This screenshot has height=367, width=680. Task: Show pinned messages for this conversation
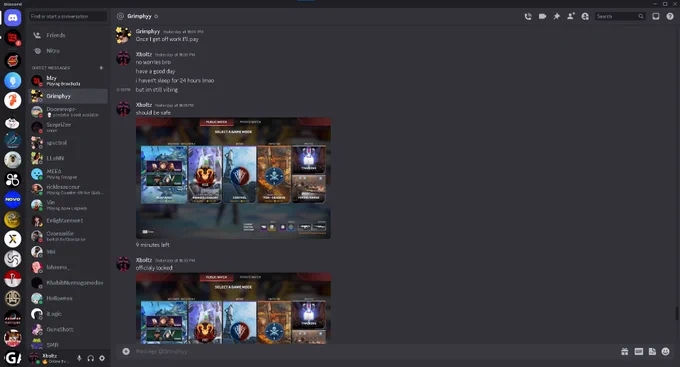(x=556, y=16)
